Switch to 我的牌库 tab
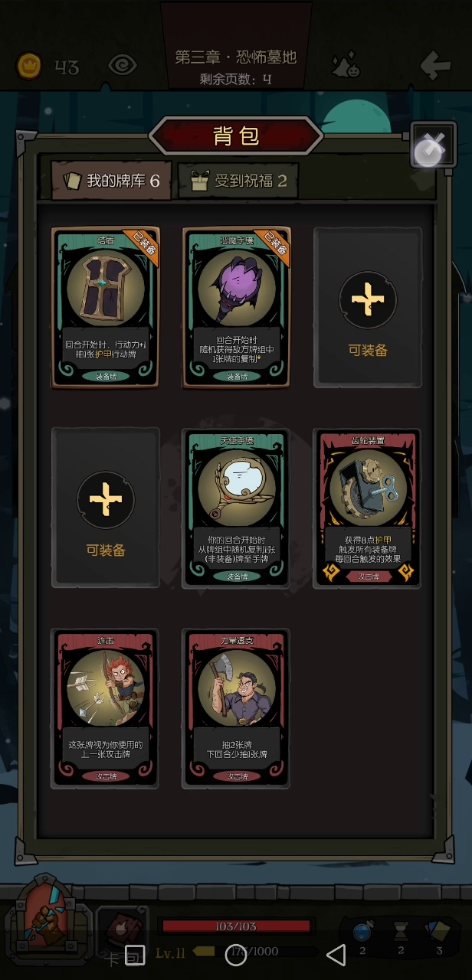 112,181
